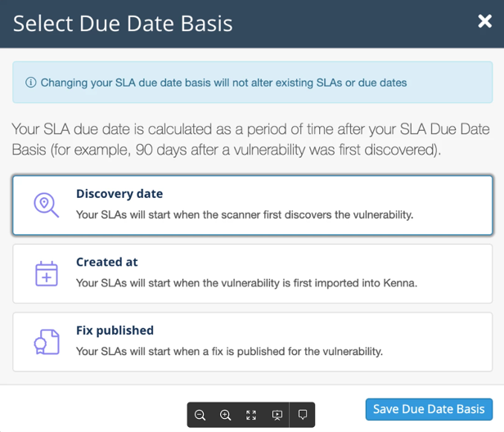Viewport: 504px width, 432px height.
Task: Toggle fullscreen with the expand arrows icon
Action: 251,416
